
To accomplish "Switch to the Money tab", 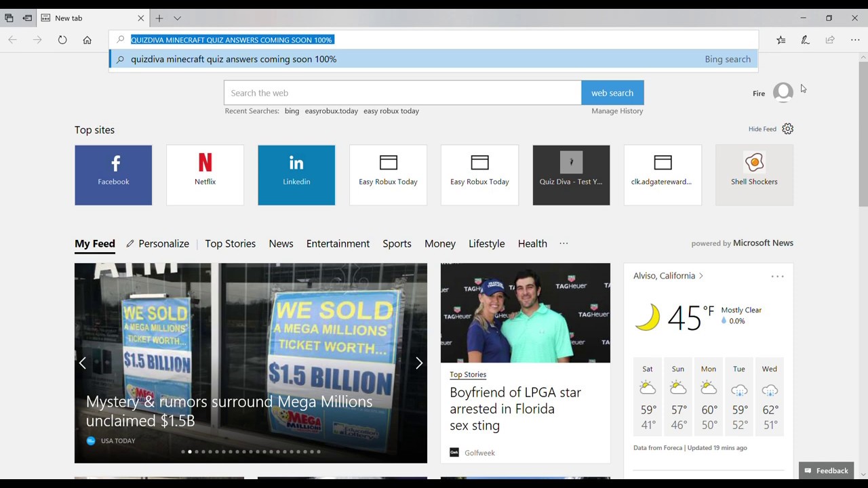I will 440,244.
